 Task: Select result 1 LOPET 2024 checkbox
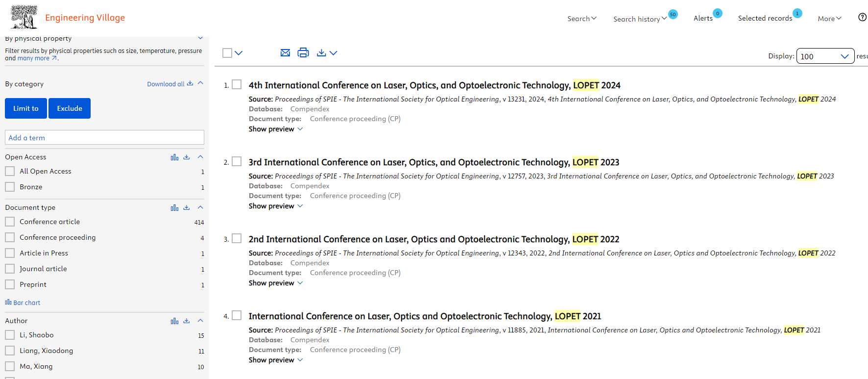coord(237,84)
